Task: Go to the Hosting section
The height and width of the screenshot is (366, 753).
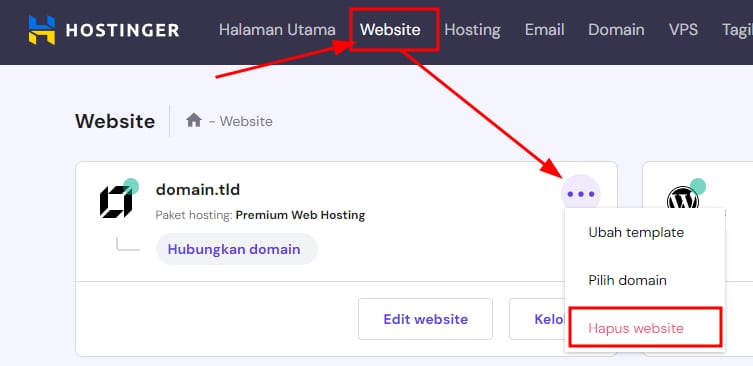Action: [472, 30]
